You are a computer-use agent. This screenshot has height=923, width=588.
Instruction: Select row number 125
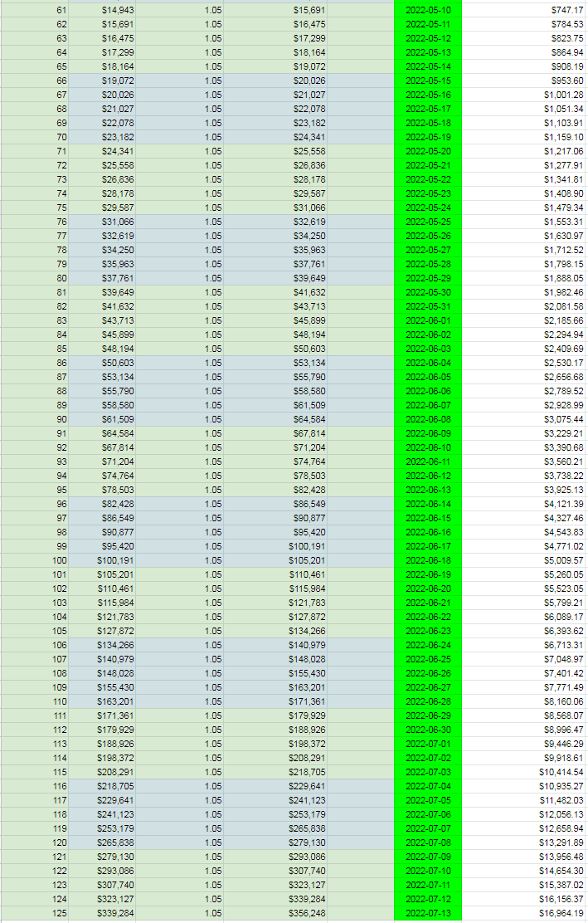(x=60, y=914)
